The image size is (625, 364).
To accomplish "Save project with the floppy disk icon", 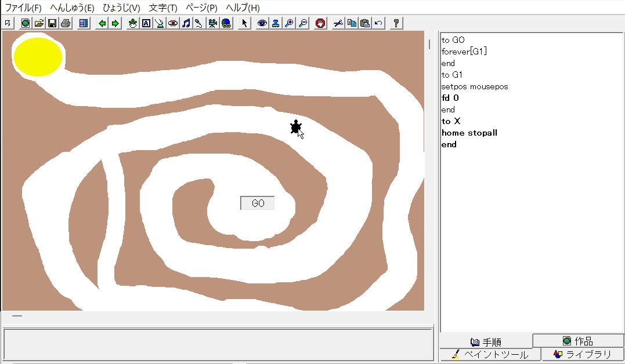I will click(x=52, y=24).
